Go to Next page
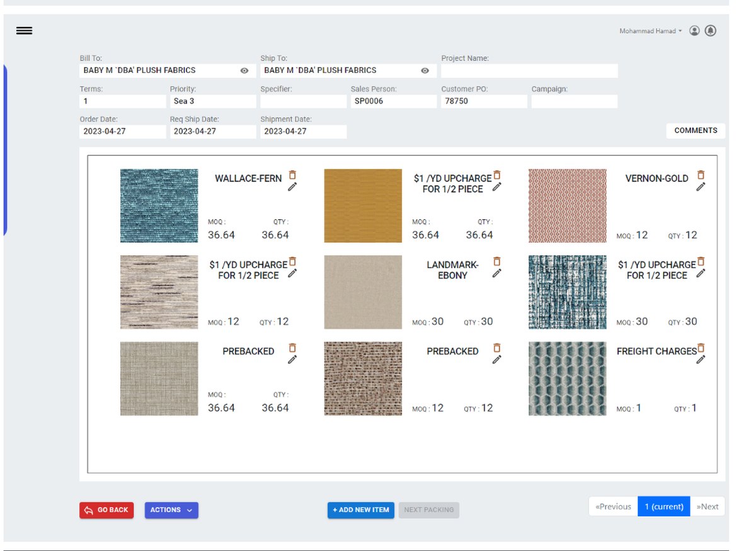 click(x=707, y=506)
